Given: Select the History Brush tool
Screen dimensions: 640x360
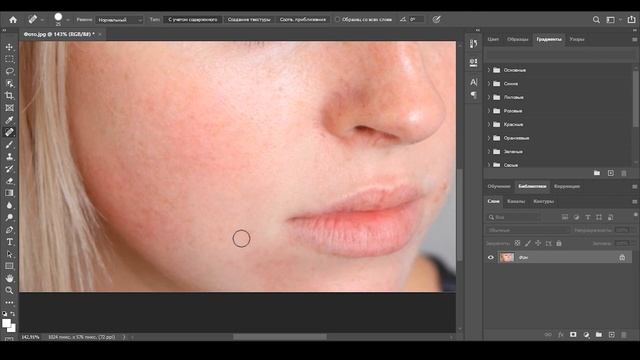Looking at the screenshot, I should pos(9,169).
